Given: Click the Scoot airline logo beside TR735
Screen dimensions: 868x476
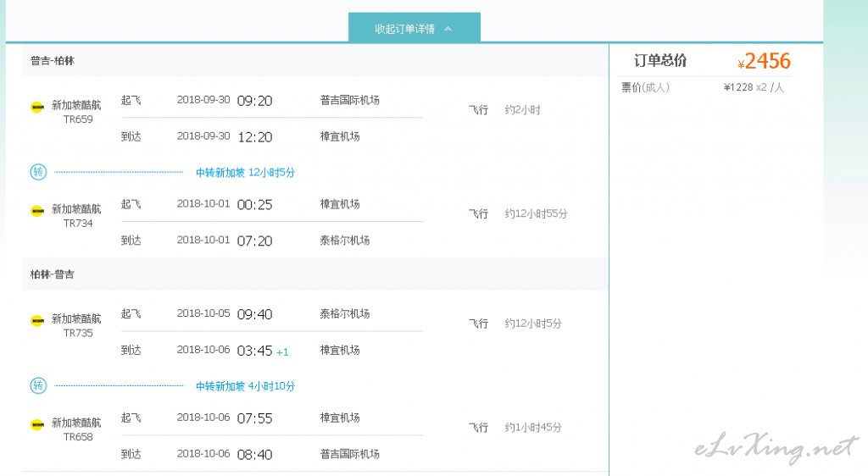Looking at the screenshot, I should click(37, 321).
